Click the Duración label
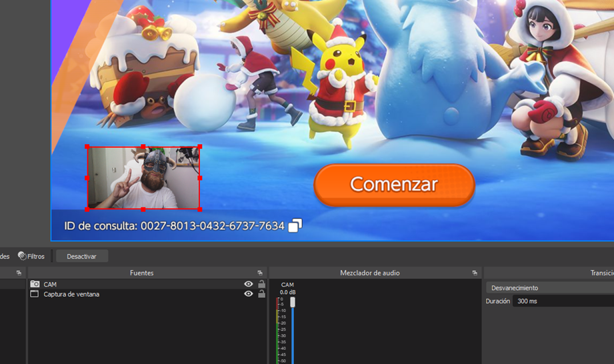This screenshot has width=614, height=364. [498, 301]
